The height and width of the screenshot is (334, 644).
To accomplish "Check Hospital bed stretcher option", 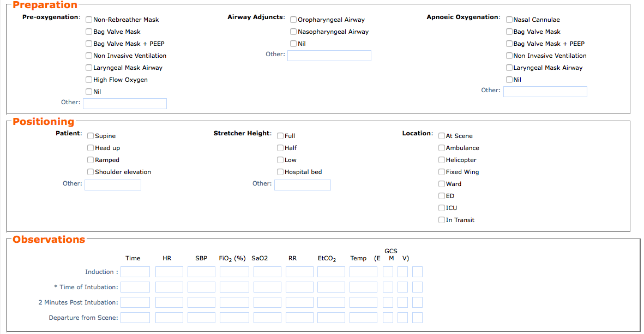I will (280, 172).
